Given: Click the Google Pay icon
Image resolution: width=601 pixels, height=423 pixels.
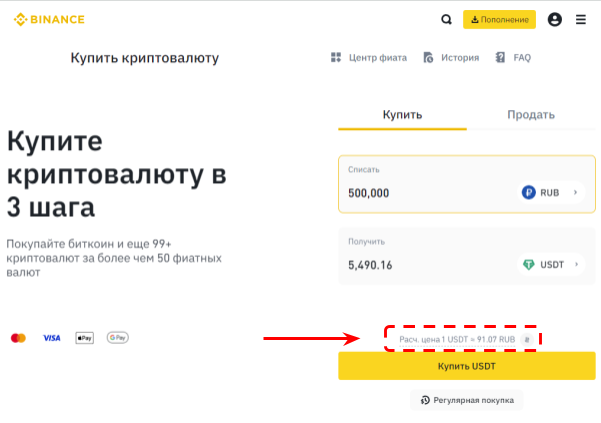Looking at the screenshot, I should click(x=117, y=338).
